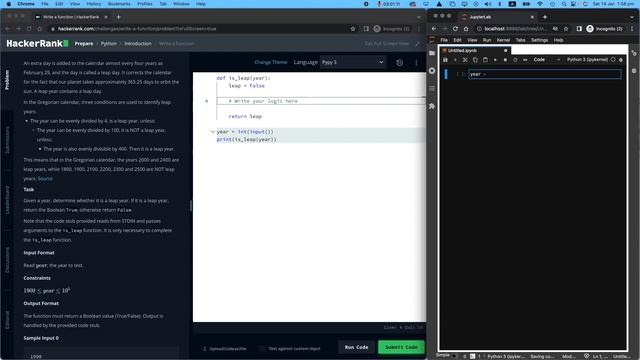Reset HackerRank code to default icon

coord(399,63)
